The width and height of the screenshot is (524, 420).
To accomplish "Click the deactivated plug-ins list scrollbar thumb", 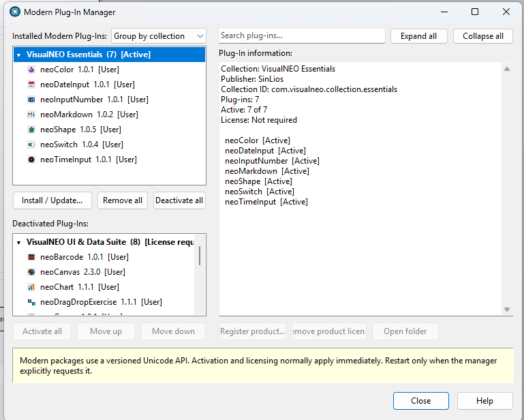I will pos(200,256).
